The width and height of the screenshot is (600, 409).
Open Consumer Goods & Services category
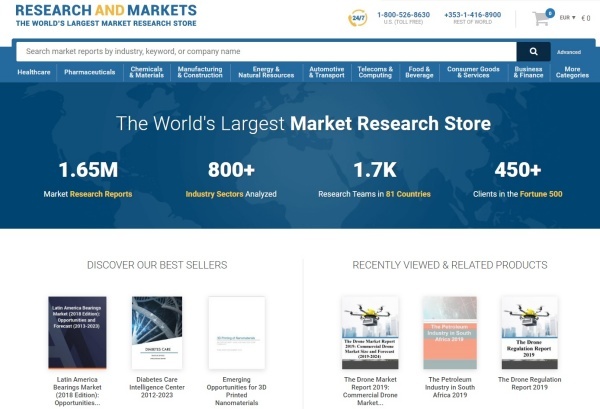[x=473, y=72]
